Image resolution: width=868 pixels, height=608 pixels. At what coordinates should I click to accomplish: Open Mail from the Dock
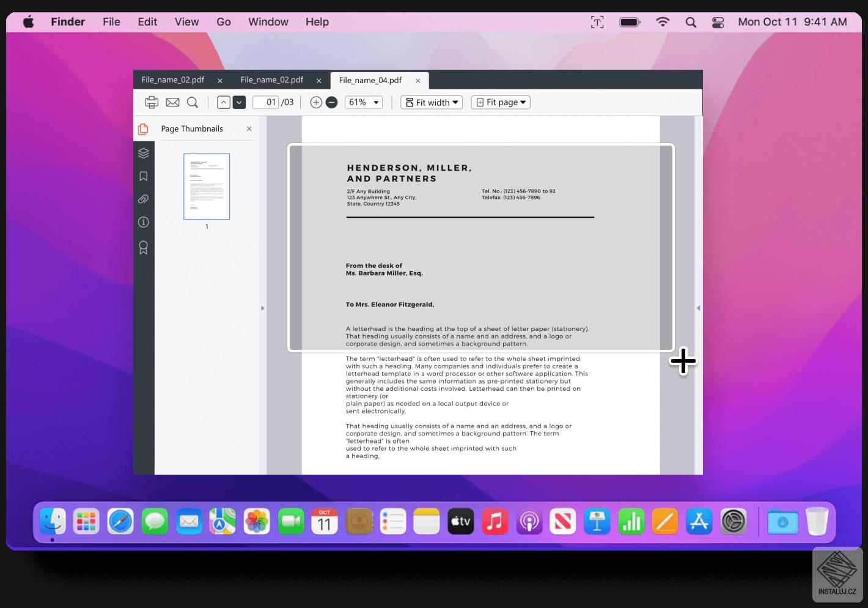[x=189, y=522]
